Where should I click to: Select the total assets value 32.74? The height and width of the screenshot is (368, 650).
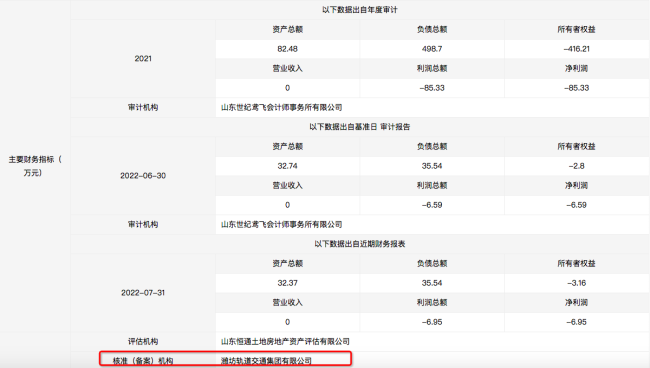[x=287, y=166]
